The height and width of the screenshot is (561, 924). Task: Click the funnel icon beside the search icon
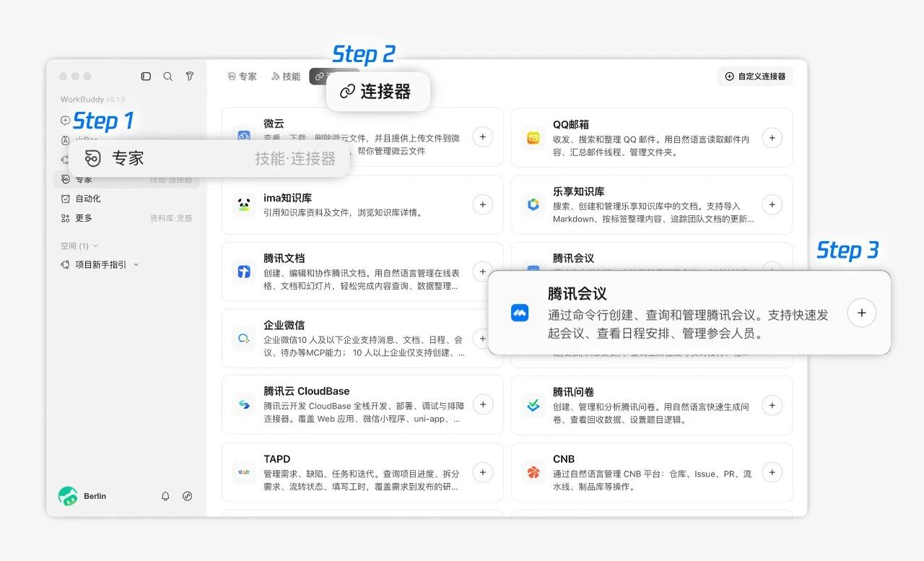(x=190, y=76)
